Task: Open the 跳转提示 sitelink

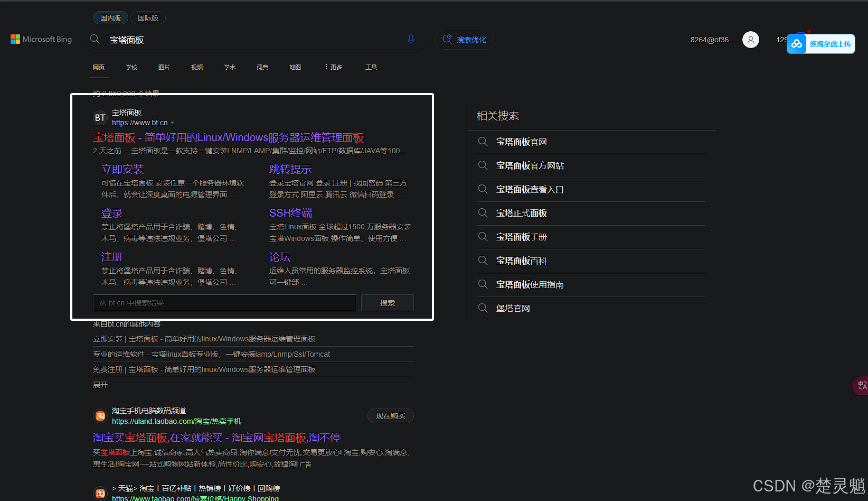Action: click(x=290, y=169)
